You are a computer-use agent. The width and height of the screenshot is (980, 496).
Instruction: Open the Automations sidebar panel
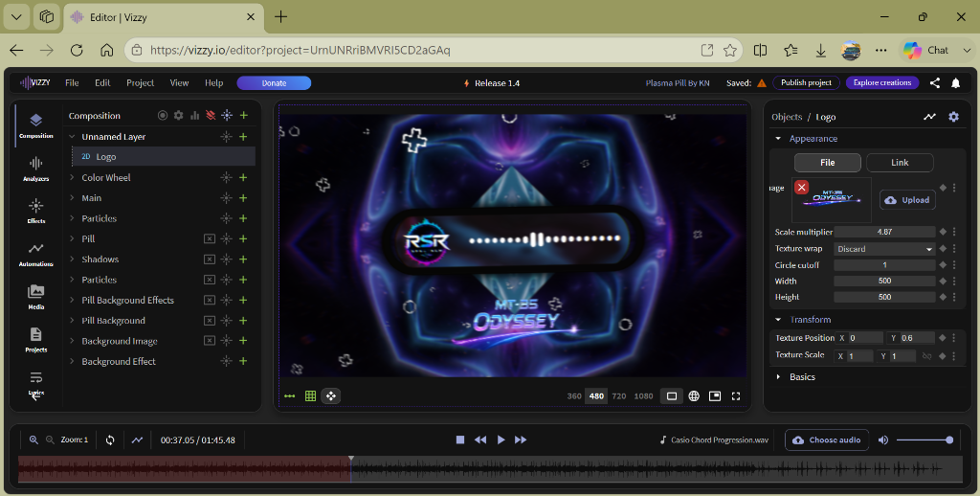coord(35,254)
